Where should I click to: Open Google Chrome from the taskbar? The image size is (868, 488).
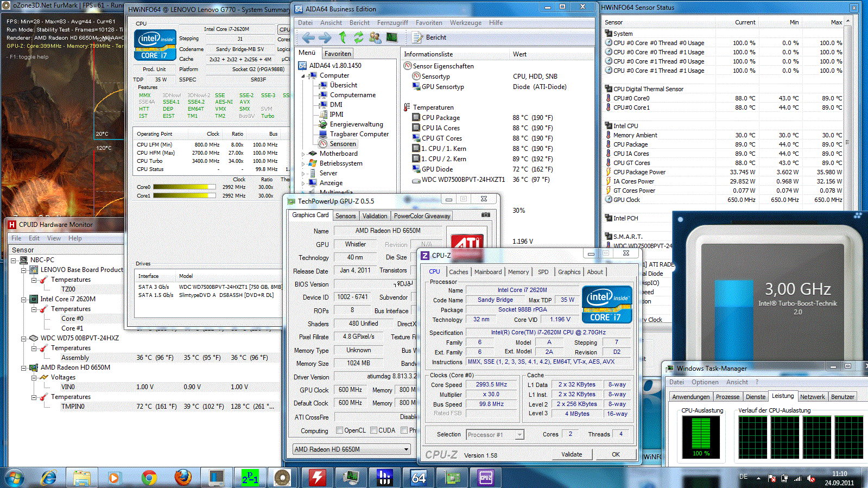click(x=149, y=478)
